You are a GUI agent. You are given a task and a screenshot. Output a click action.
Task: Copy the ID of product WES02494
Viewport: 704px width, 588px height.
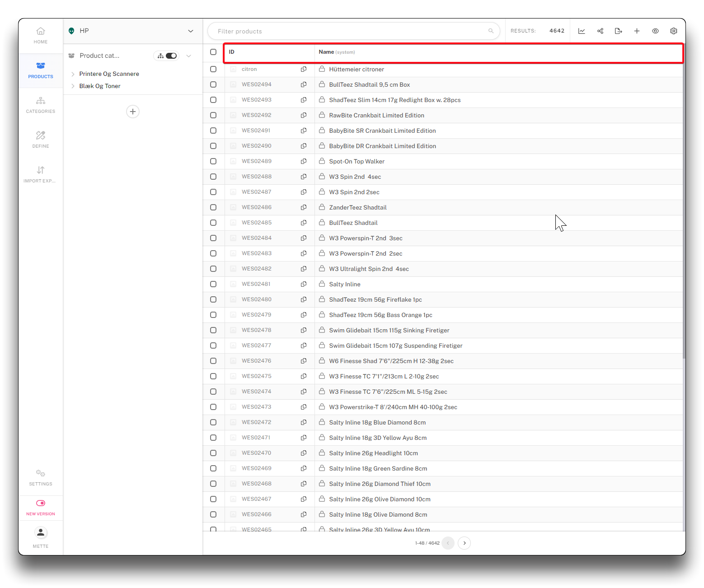pos(304,84)
